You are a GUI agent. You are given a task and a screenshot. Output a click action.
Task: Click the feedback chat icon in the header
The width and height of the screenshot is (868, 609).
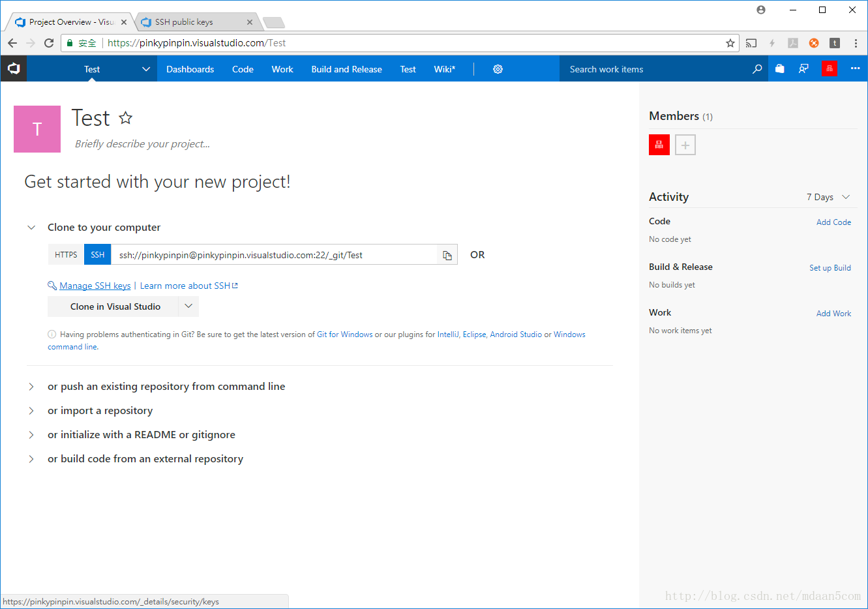pos(803,68)
